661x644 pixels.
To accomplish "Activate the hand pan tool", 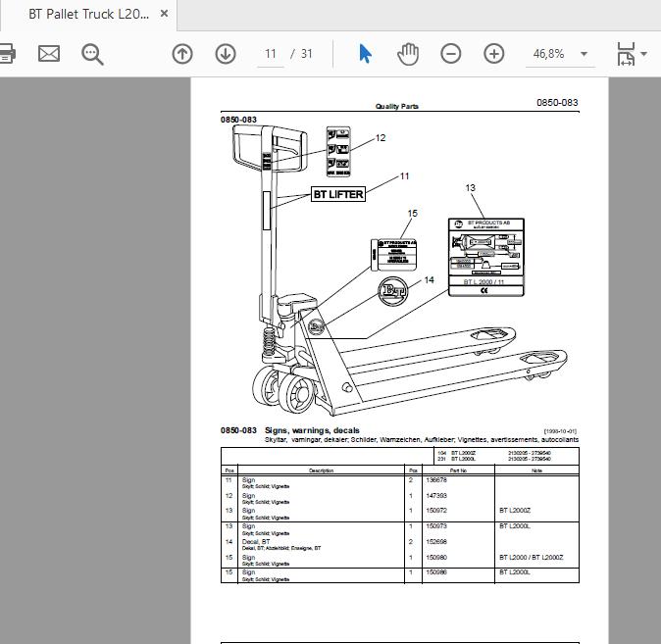I will (x=408, y=54).
